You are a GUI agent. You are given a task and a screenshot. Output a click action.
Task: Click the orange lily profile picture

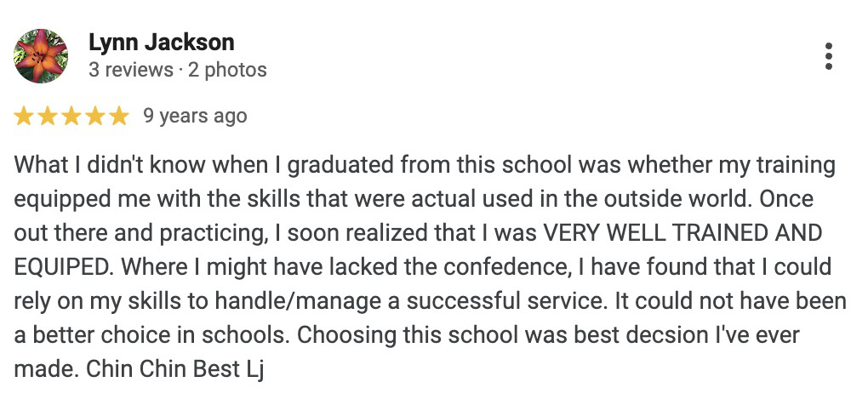(40, 56)
